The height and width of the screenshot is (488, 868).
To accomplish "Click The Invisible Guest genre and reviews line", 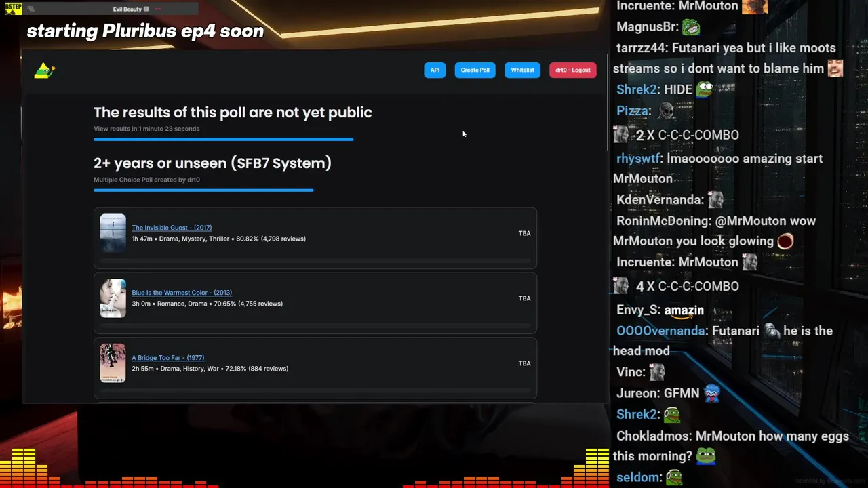I will pos(218,239).
